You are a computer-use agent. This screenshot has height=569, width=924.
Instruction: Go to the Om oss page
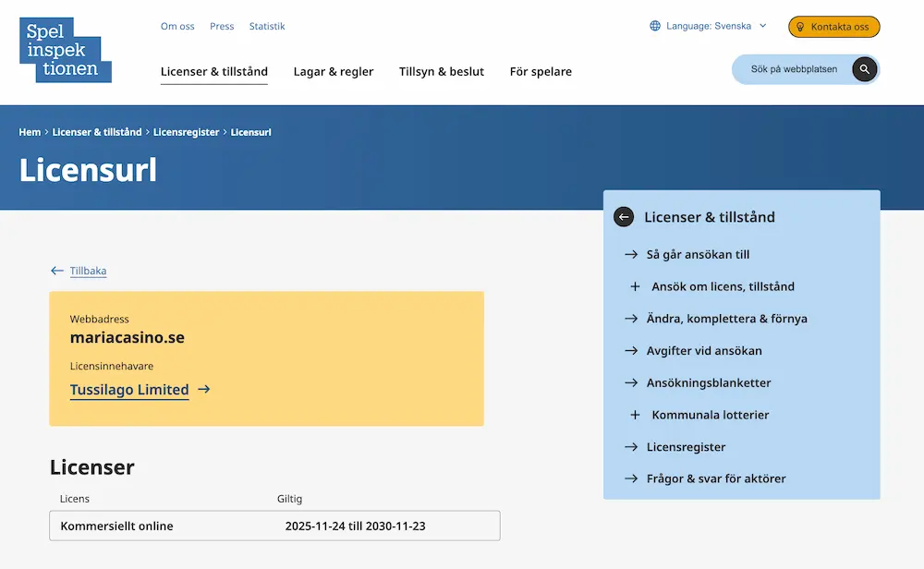pyautogui.click(x=177, y=26)
